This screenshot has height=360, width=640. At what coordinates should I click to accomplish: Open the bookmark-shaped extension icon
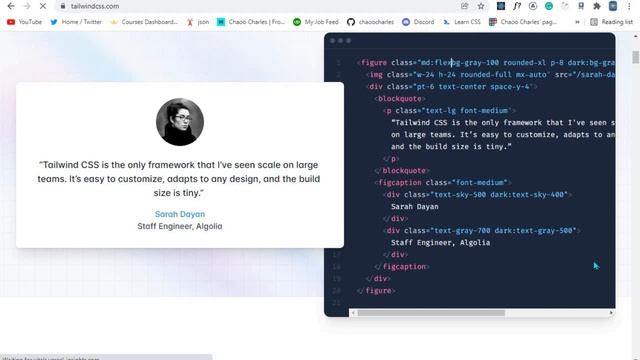[581, 6]
